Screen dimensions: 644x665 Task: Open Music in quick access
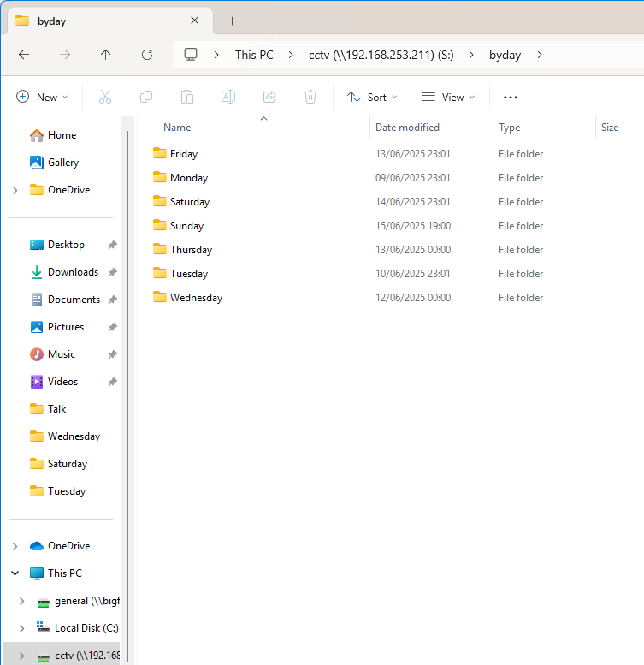click(52, 354)
